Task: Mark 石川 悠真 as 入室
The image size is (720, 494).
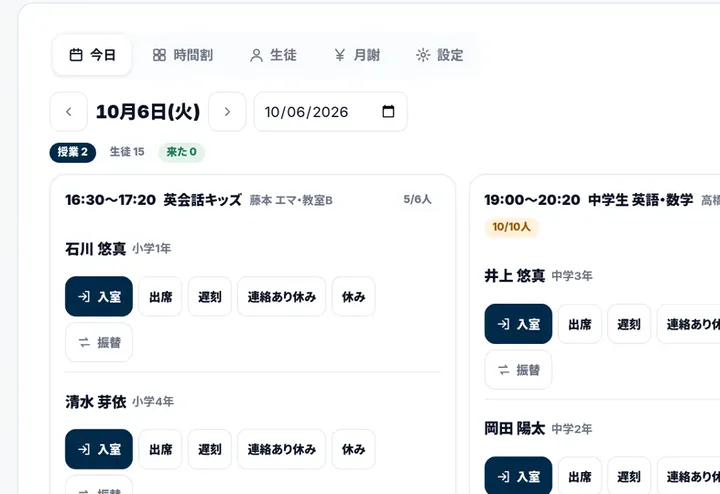Action: click(99, 297)
